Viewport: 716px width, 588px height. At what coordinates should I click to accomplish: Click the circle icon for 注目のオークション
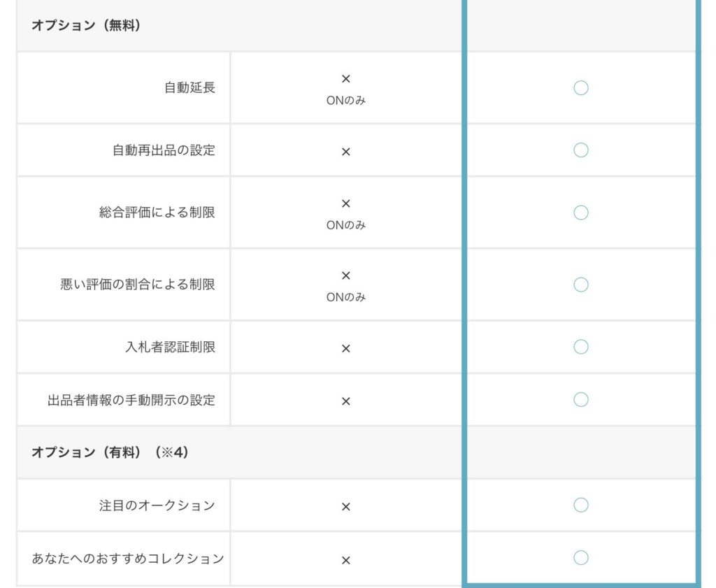(580, 505)
